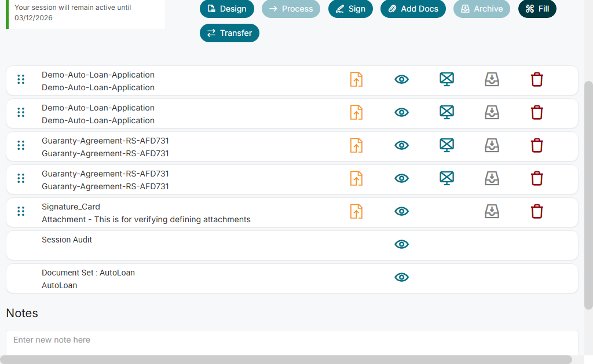Delete the first Demo-Auto-Loan-Application document
Screen dimensions: 593x364
coord(537,79)
